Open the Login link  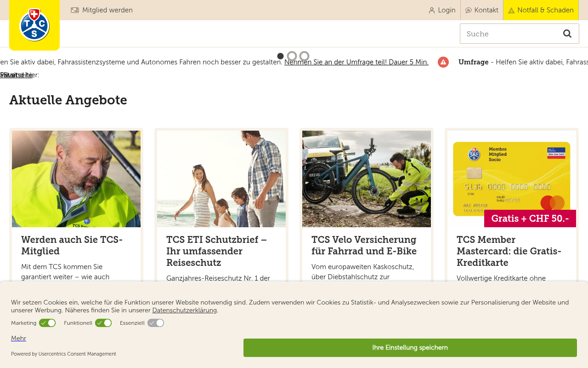(x=442, y=10)
